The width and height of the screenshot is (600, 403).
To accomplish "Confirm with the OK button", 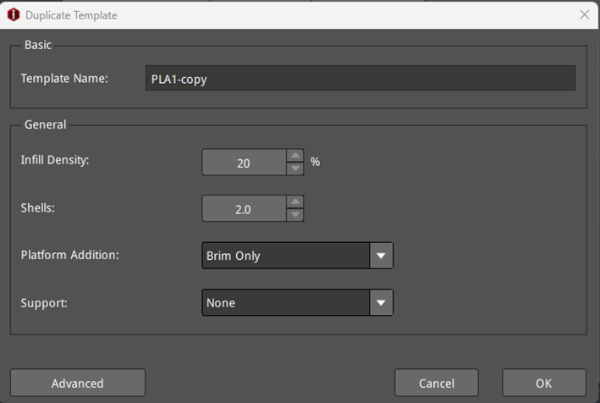I will [543, 382].
